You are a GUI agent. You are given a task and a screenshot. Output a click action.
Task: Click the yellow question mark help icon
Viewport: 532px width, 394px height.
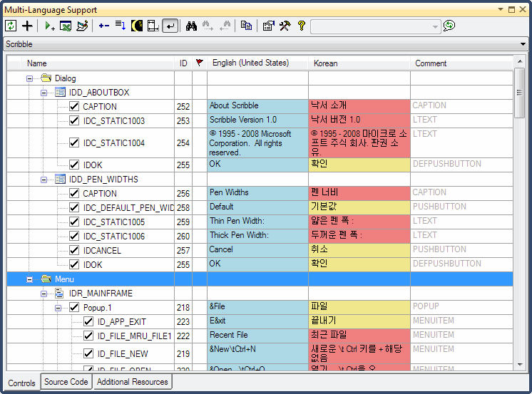pos(302,26)
